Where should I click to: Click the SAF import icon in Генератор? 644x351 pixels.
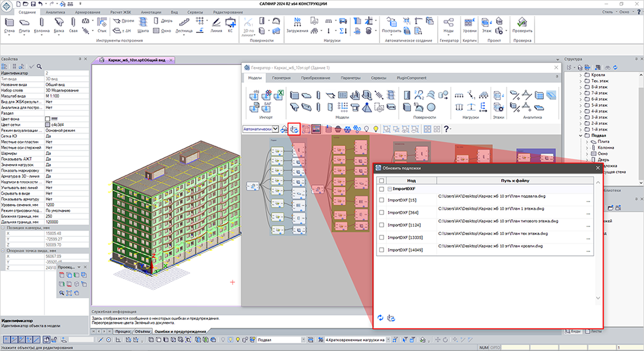pos(266,107)
